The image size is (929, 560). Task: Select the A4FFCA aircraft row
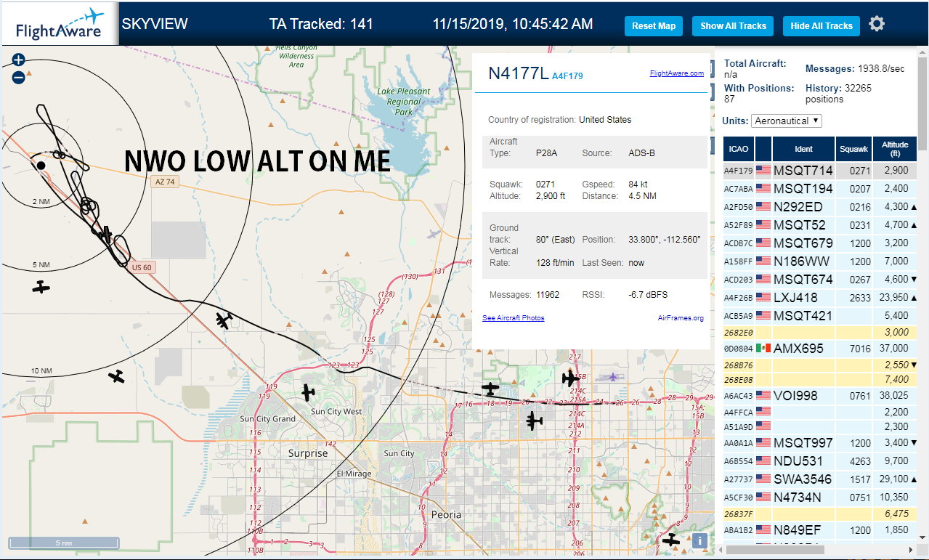click(x=821, y=412)
